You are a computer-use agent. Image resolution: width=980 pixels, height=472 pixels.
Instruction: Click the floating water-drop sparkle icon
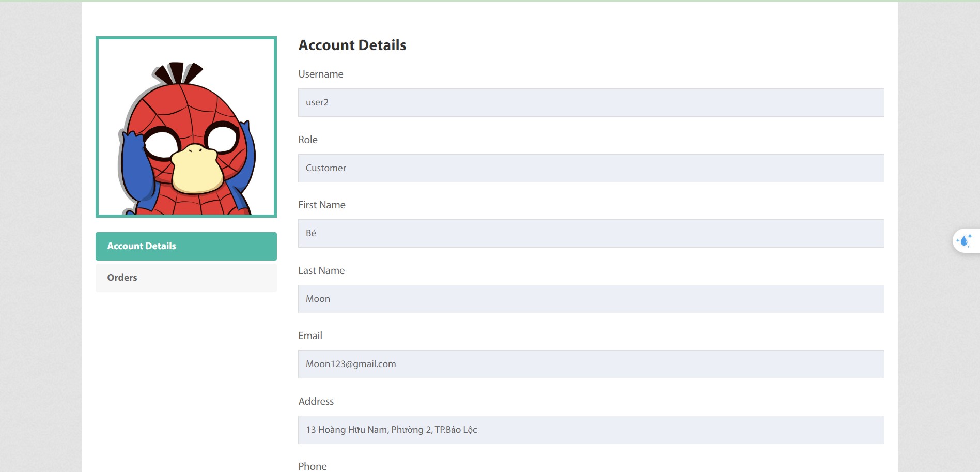(x=964, y=241)
